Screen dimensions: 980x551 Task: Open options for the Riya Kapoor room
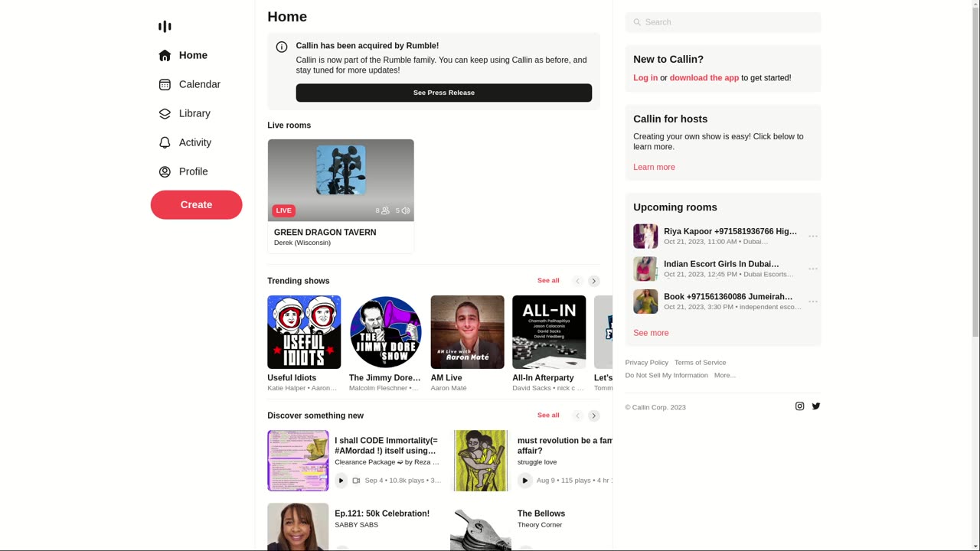[813, 236]
